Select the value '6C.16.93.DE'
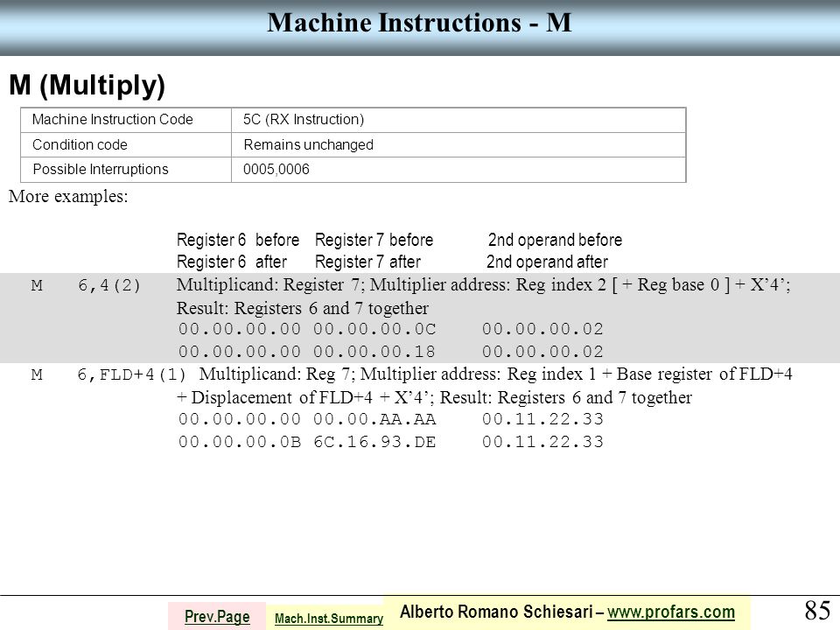 click(x=374, y=442)
